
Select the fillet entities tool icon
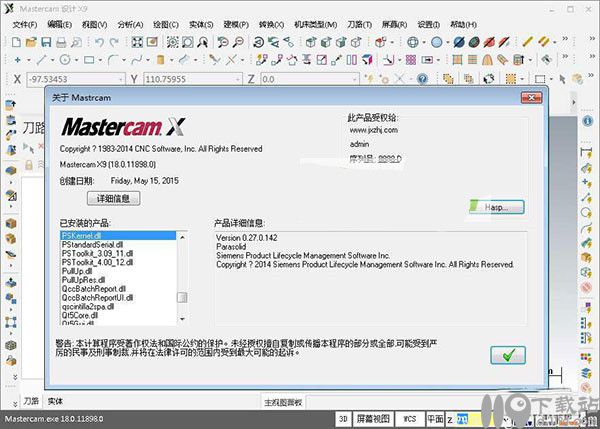[112, 60]
